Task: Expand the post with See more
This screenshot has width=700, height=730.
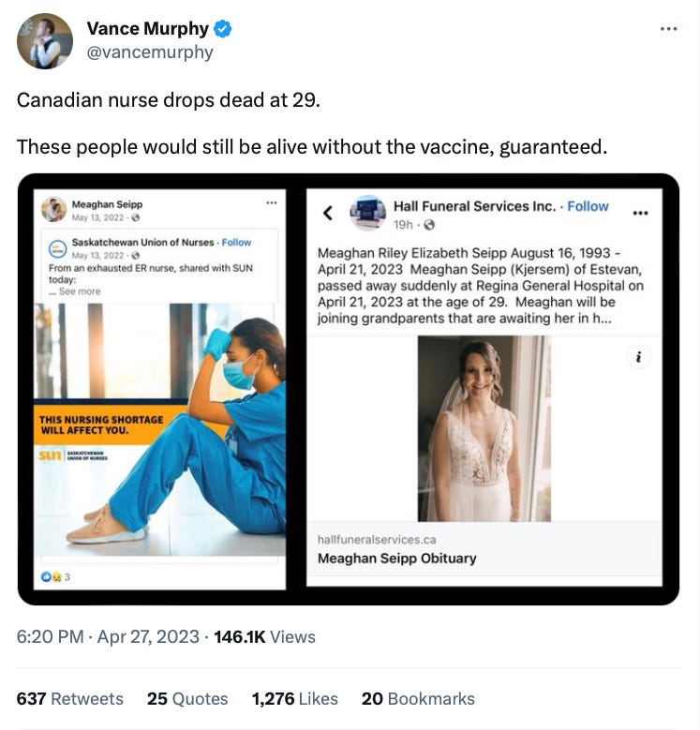Action: (80, 291)
